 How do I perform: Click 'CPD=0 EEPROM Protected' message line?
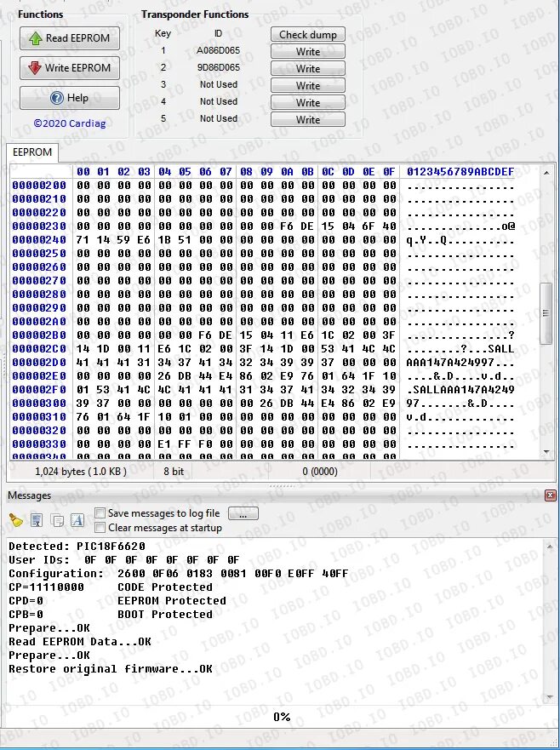pyautogui.click(x=117, y=601)
